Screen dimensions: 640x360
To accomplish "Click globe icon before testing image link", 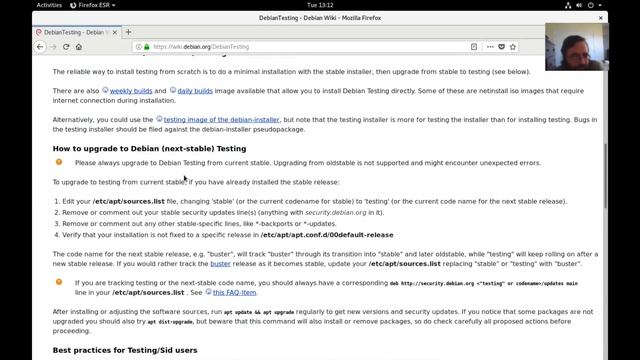I will [159, 119].
